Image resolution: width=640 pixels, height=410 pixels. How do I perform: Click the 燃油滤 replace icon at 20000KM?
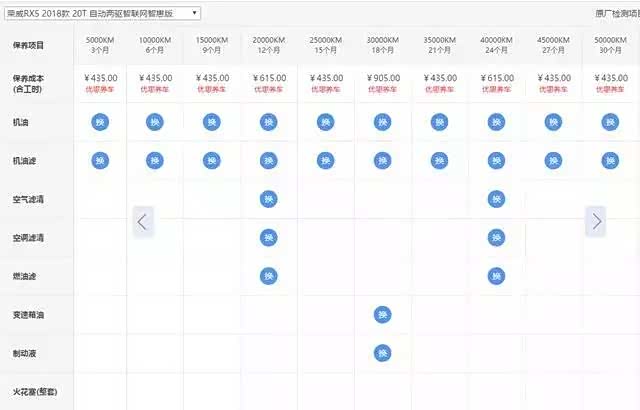coord(269,276)
